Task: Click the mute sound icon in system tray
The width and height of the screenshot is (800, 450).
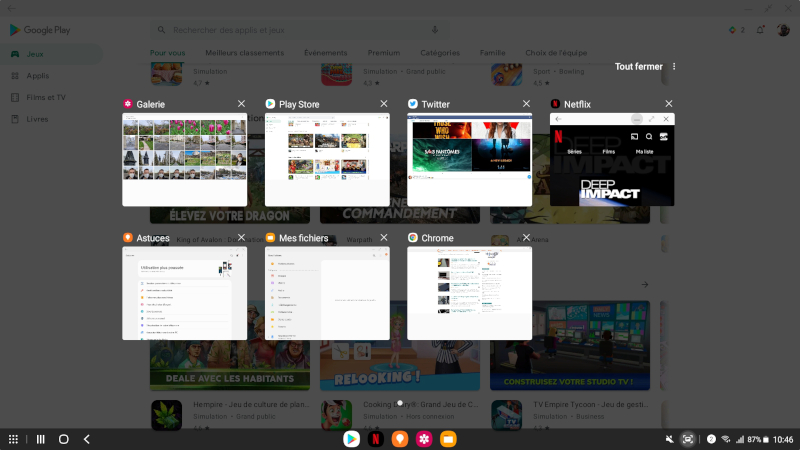Action: [669, 439]
